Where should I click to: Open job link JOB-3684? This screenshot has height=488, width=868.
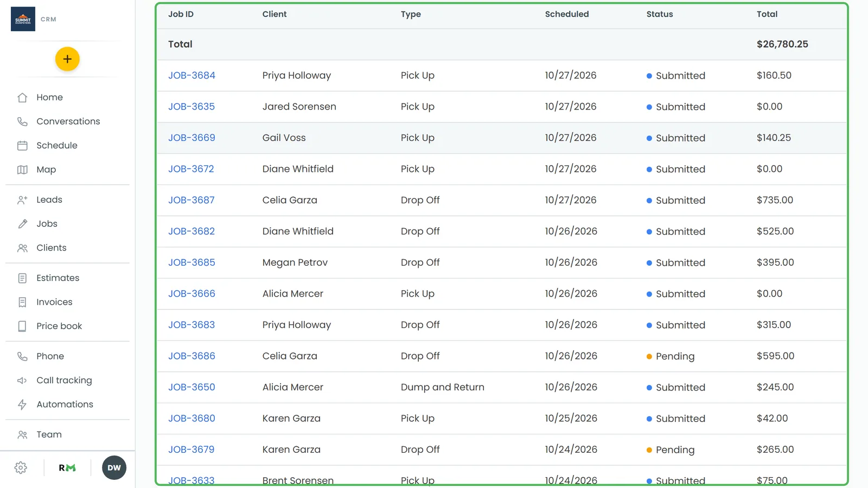pos(192,75)
